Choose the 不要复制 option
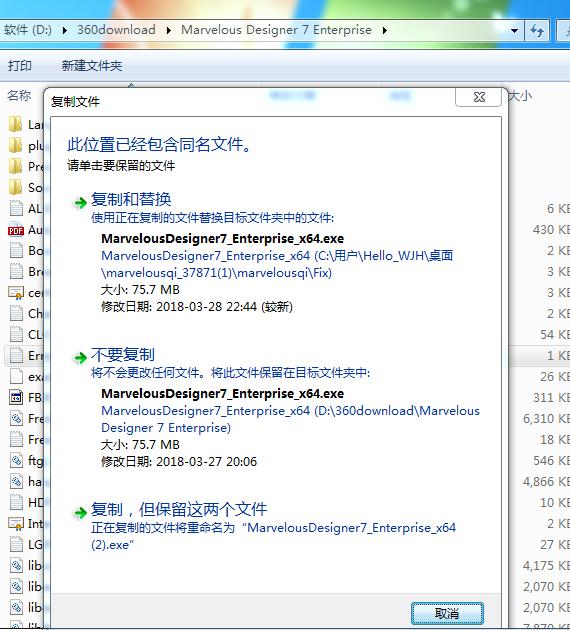This screenshot has height=630, width=570. 123,355
